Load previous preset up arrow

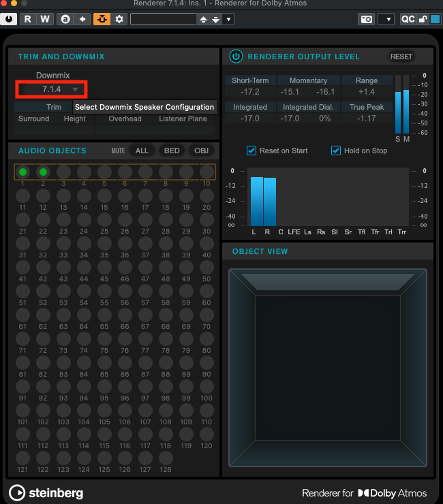coord(203,20)
